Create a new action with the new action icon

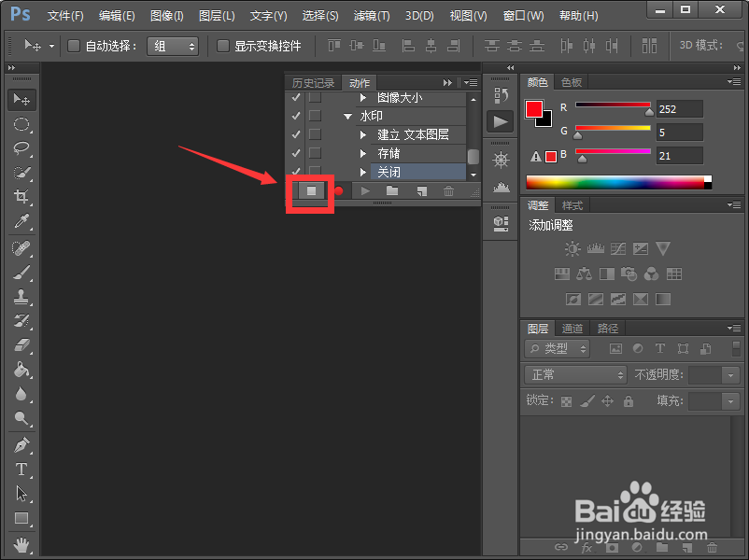[x=421, y=190]
